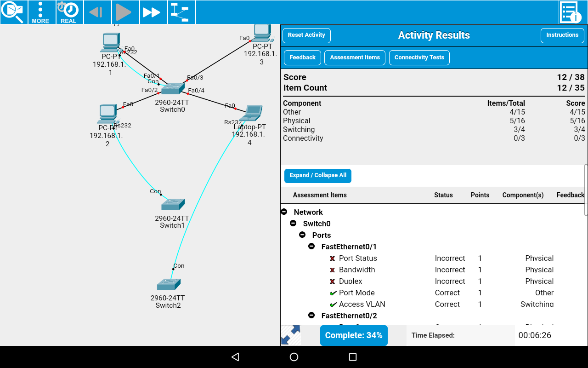Open the connection/topology tool
The width and height of the screenshot is (588, 368).
tap(181, 12)
